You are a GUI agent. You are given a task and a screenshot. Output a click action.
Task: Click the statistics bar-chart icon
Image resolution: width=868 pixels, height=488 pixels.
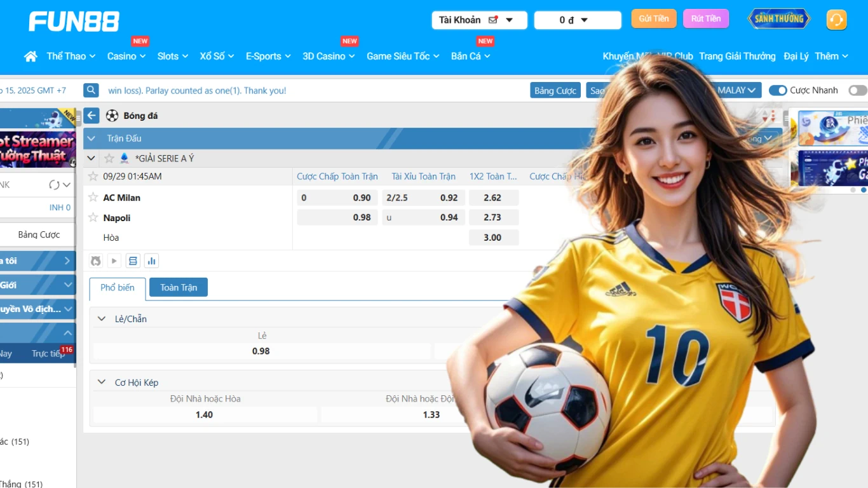pyautogui.click(x=151, y=261)
